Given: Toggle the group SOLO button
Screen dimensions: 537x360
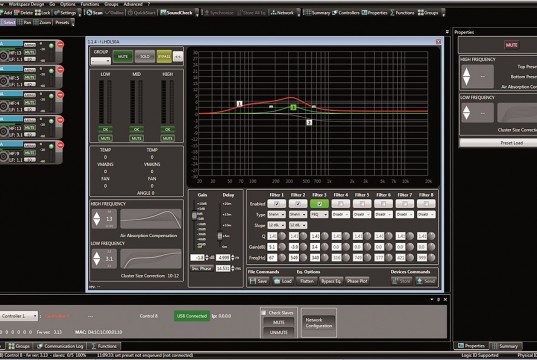Looking at the screenshot, I should 145,57.
